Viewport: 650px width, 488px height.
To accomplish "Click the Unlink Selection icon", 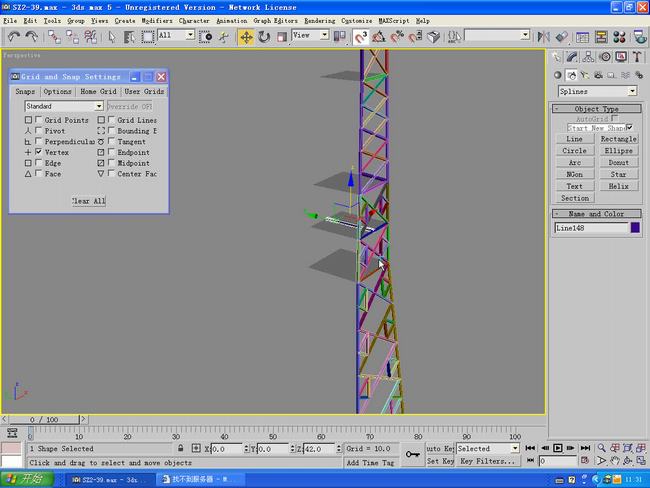I will (72, 37).
